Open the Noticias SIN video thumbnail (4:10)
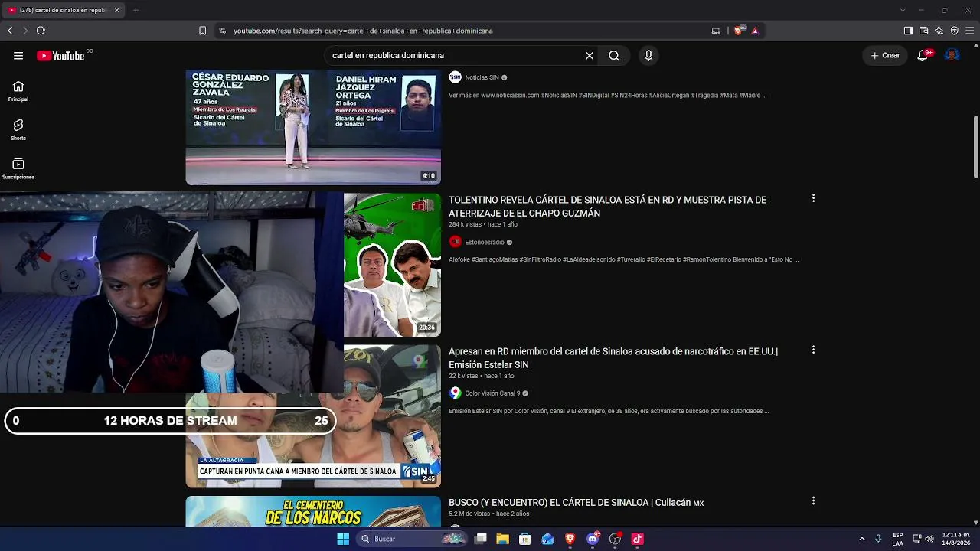 pyautogui.click(x=313, y=127)
